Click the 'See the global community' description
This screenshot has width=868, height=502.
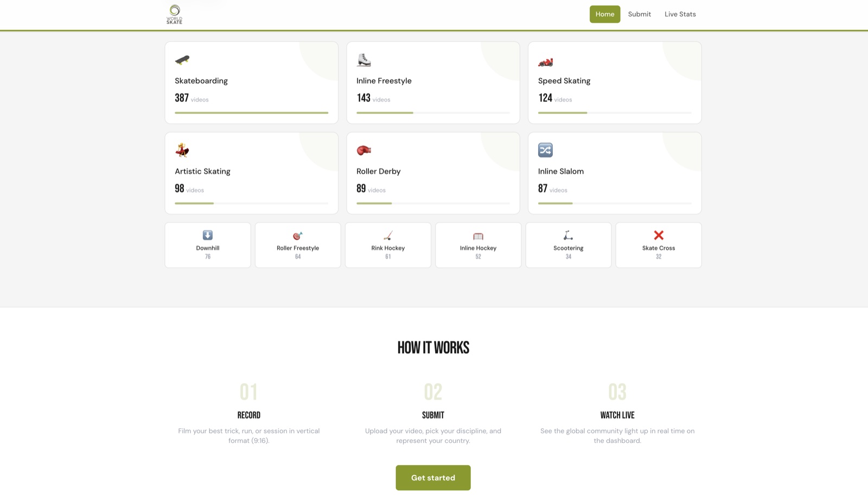tap(617, 436)
